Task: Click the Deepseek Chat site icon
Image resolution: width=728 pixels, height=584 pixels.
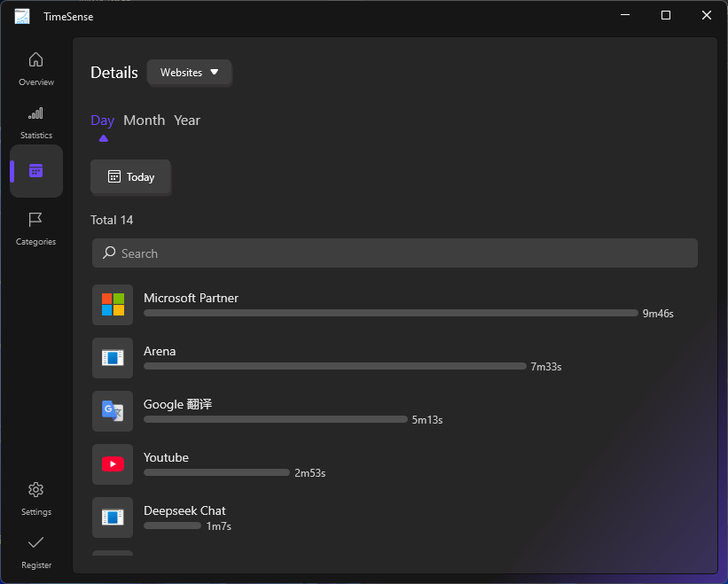Action: point(113,518)
